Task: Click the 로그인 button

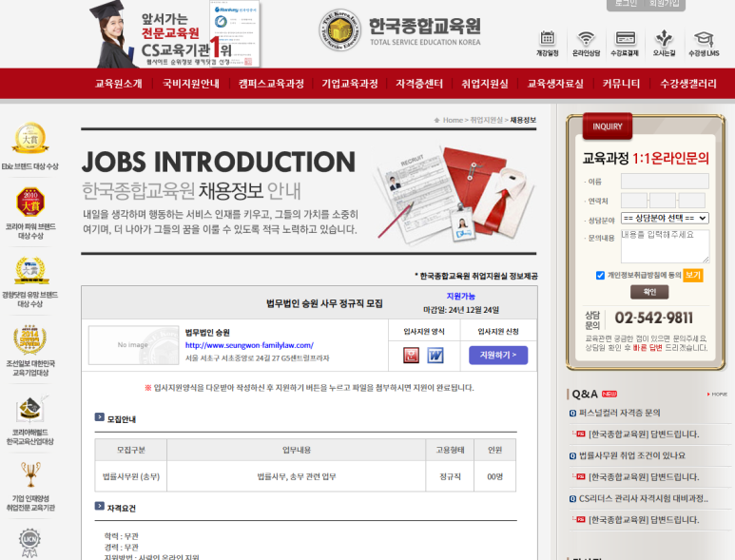Action: click(626, 4)
